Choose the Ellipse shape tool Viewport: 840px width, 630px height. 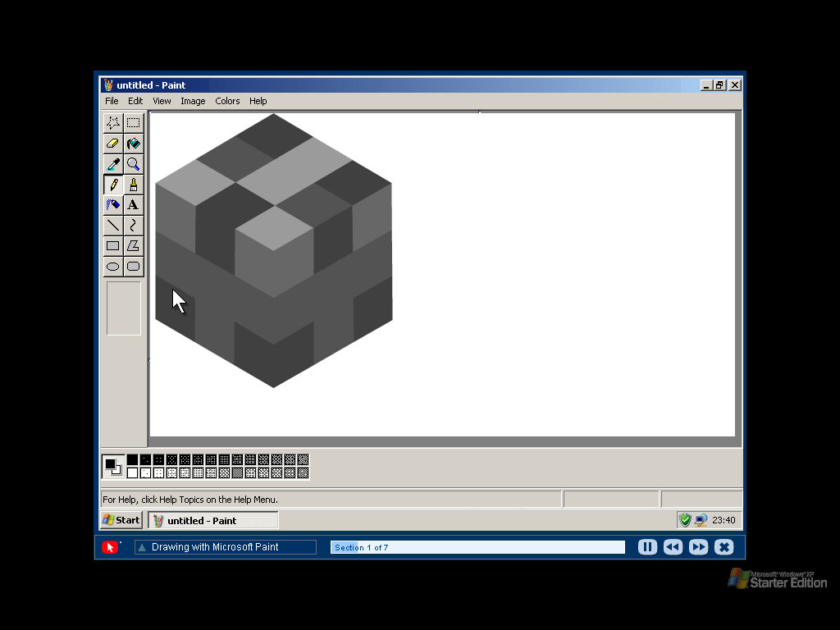click(x=113, y=266)
